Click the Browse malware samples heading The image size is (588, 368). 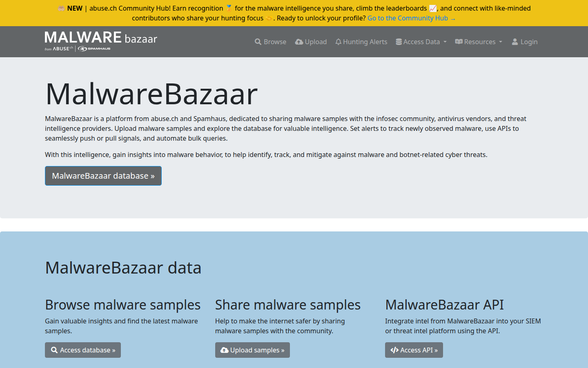click(122, 305)
